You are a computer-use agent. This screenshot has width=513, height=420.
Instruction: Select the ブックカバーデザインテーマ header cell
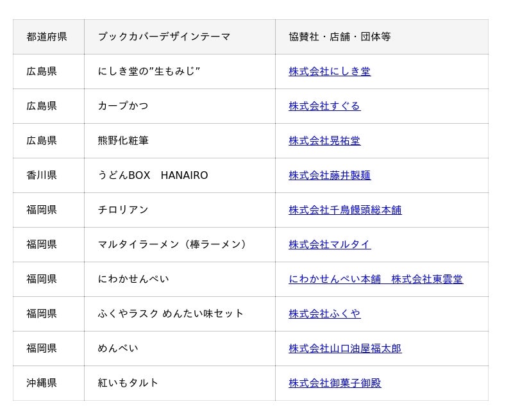click(164, 37)
